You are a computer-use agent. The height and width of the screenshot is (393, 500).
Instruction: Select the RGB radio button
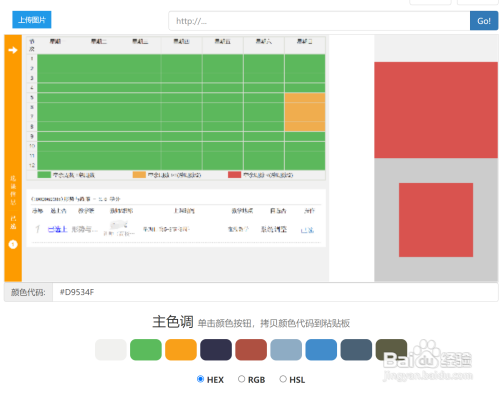tap(241, 379)
